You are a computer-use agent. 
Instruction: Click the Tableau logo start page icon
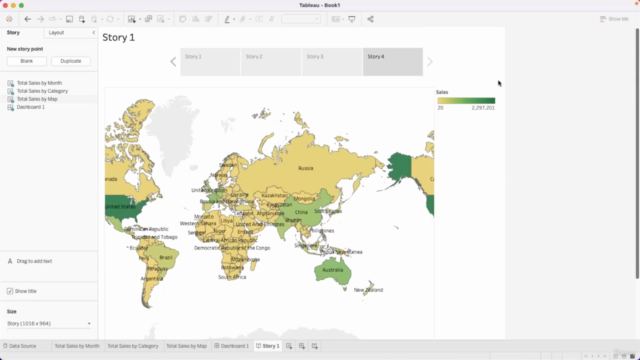tap(9, 19)
